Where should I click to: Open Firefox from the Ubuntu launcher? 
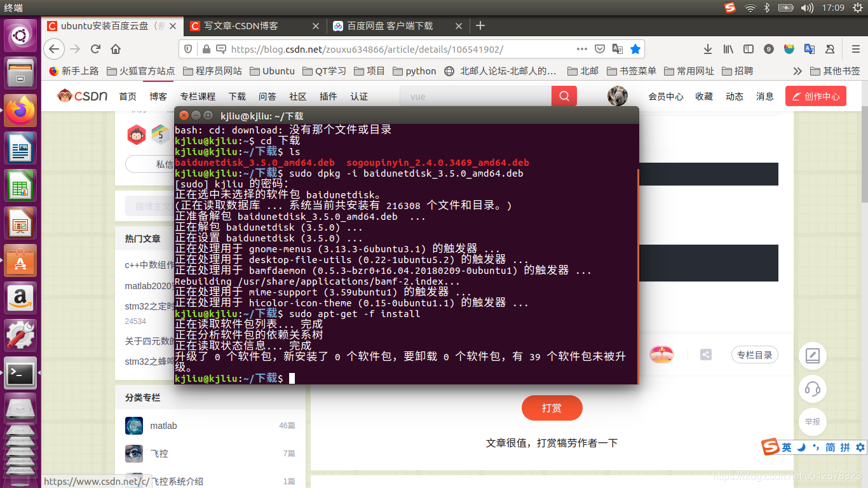tap(20, 110)
